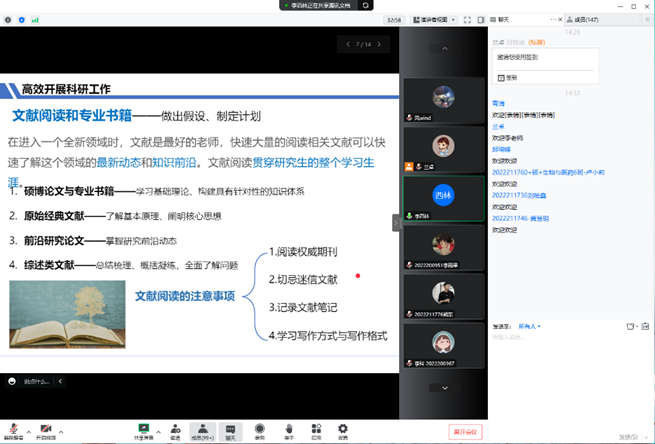Image resolution: width=655 pixels, height=444 pixels.
Task: Click the Settings gear in toolbar
Action: click(x=343, y=428)
